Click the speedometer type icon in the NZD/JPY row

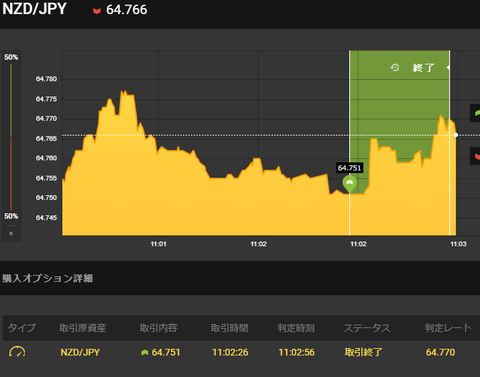click(x=17, y=352)
